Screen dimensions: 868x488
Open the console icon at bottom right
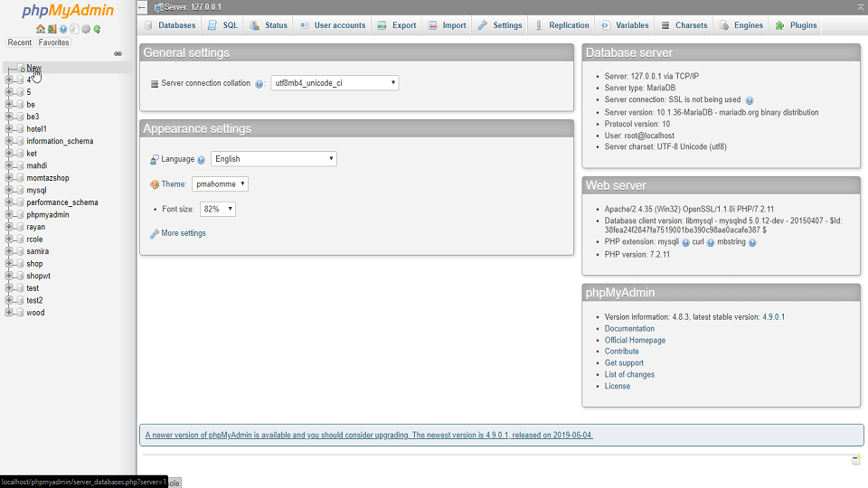coord(856,460)
